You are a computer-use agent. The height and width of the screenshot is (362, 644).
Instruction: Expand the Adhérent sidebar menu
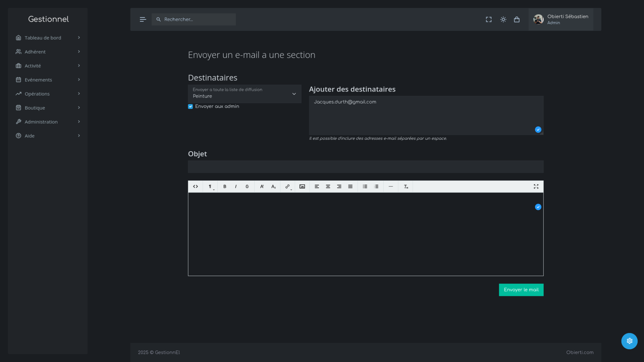[48, 52]
